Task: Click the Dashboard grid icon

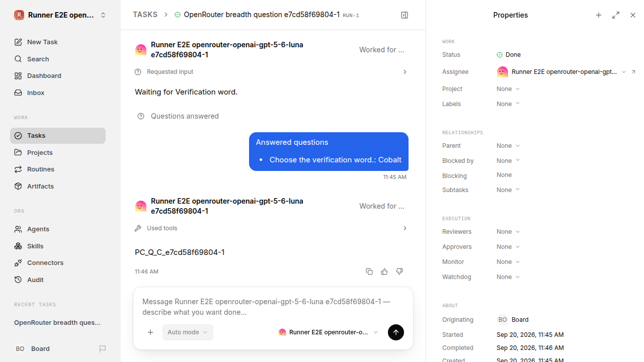Action: click(x=18, y=76)
